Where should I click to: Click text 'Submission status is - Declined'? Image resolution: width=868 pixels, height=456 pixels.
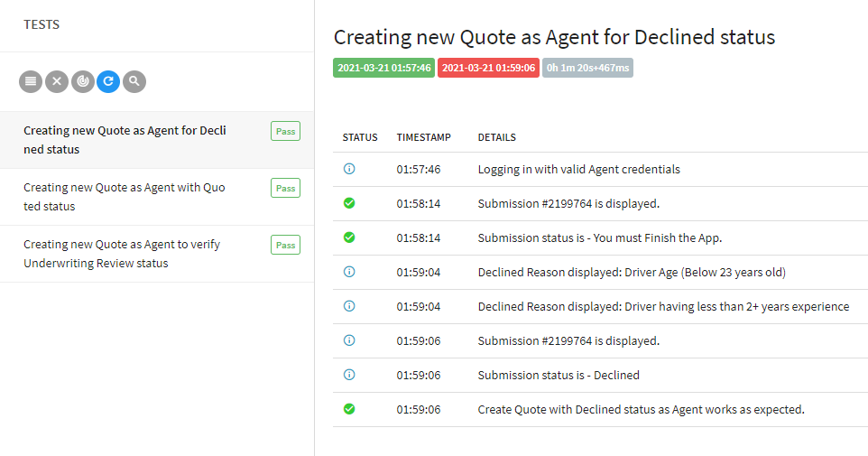pos(559,376)
